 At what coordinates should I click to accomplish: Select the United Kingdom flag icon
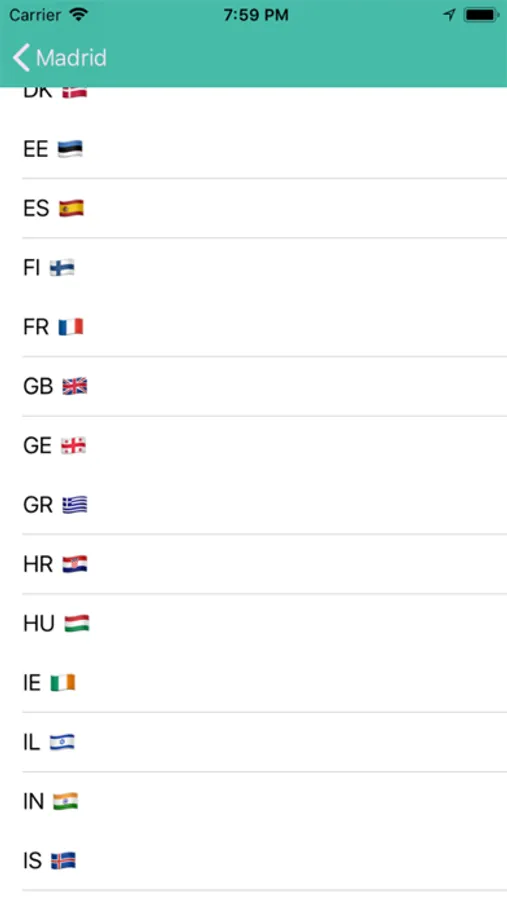coord(75,386)
